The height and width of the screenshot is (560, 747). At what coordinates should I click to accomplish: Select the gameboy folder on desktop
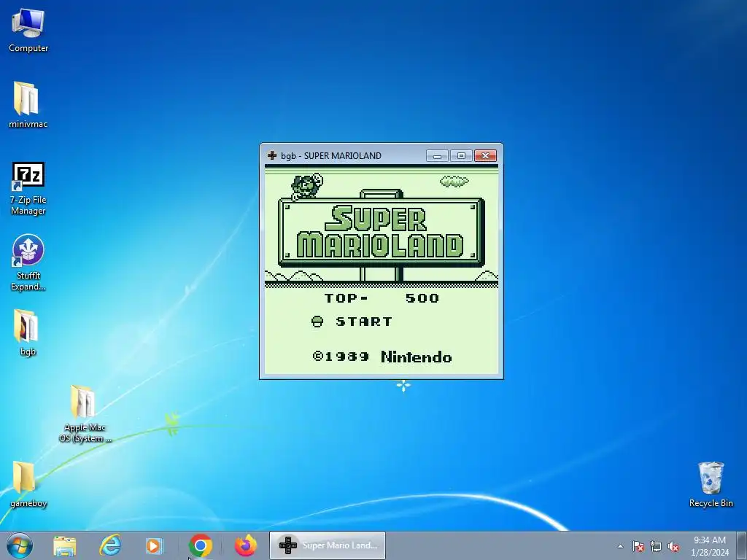tap(28, 484)
